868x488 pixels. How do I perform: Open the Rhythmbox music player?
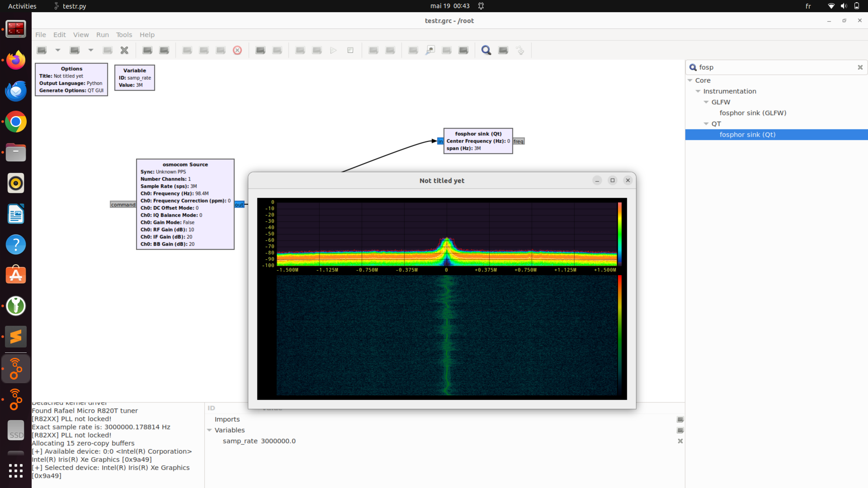pos(16,183)
